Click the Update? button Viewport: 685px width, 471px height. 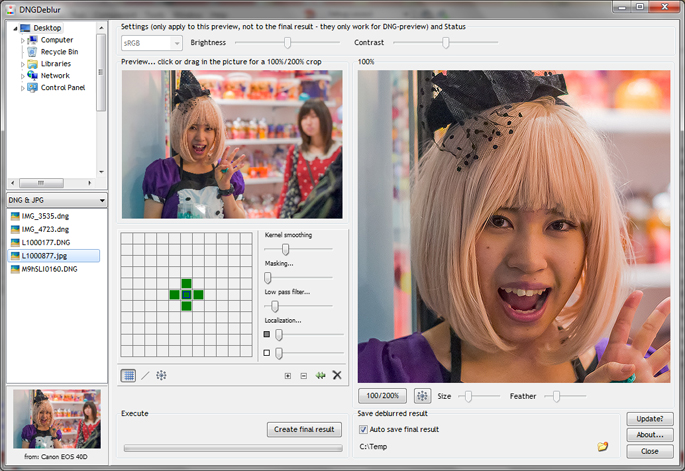[650, 419]
